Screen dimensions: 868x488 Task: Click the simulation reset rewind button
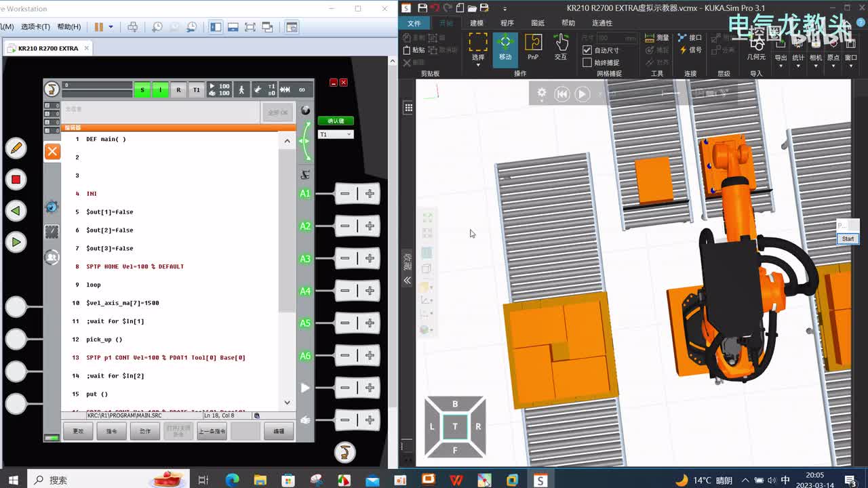562,94
